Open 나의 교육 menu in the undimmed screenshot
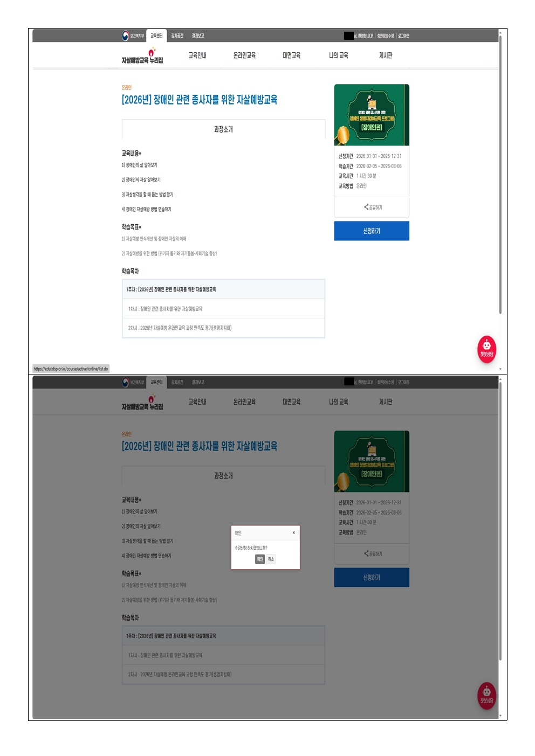The height and width of the screenshot is (756, 535). point(339,56)
